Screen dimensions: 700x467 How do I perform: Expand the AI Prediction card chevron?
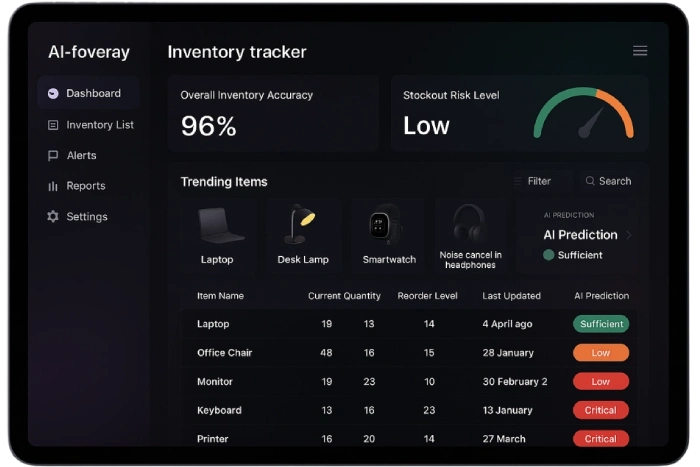(x=629, y=235)
